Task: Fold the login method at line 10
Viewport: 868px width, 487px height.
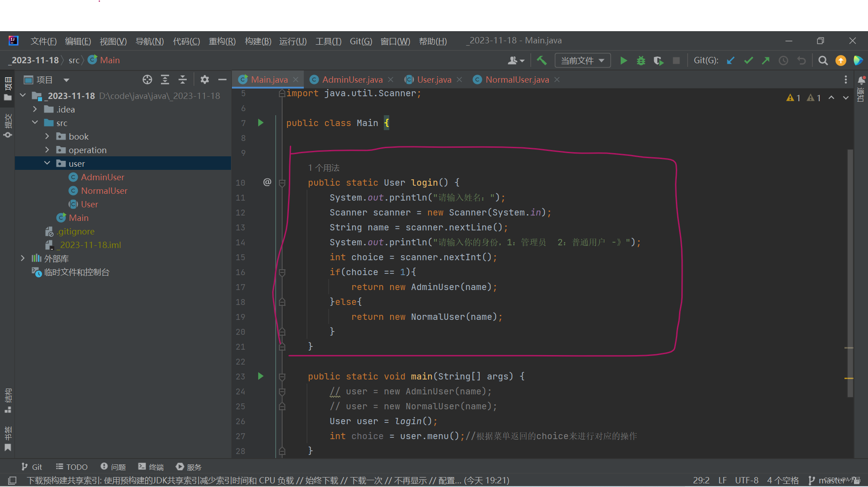Action: 282,183
